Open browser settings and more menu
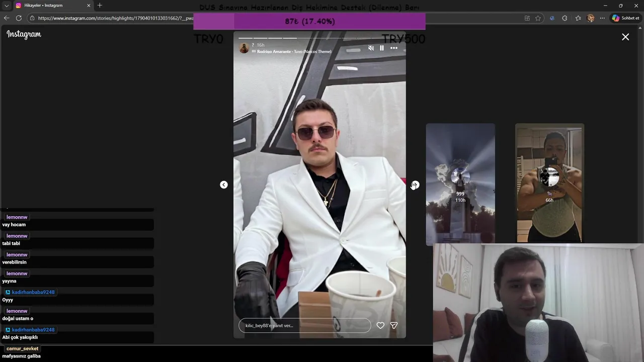Screen dimensions: 644x362 602,18
